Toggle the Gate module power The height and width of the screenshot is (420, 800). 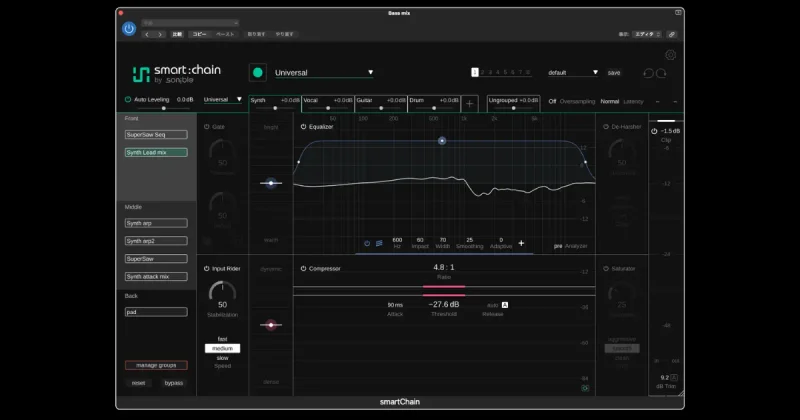[x=207, y=127]
